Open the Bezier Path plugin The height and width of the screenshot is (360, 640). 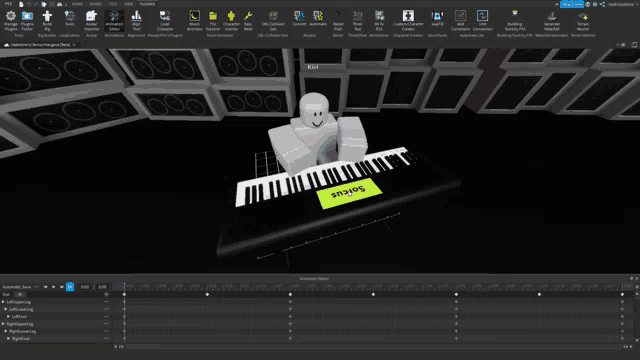click(x=338, y=21)
